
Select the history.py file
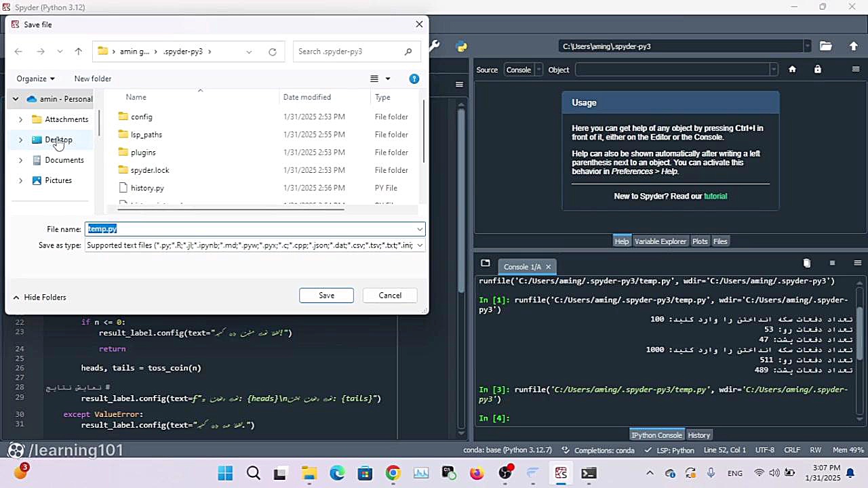(x=147, y=188)
